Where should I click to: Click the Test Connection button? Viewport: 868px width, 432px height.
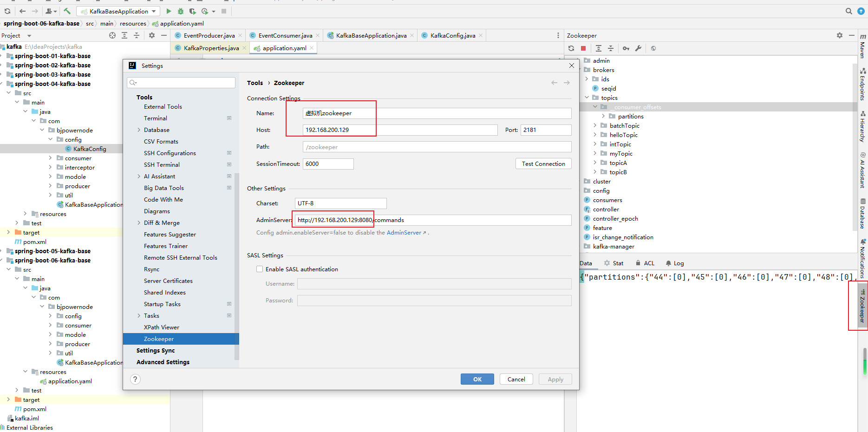click(543, 164)
